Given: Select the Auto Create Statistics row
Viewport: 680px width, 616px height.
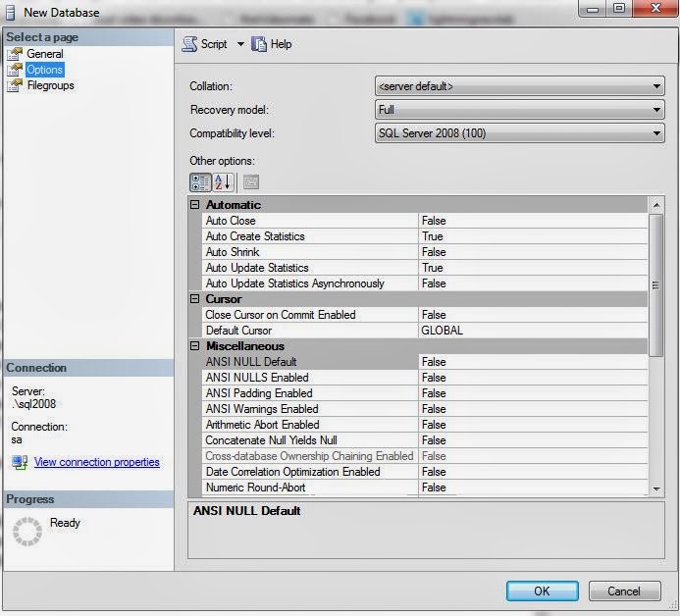Looking at the screenshot, I should pyautogui.click(x=425, y=236).
